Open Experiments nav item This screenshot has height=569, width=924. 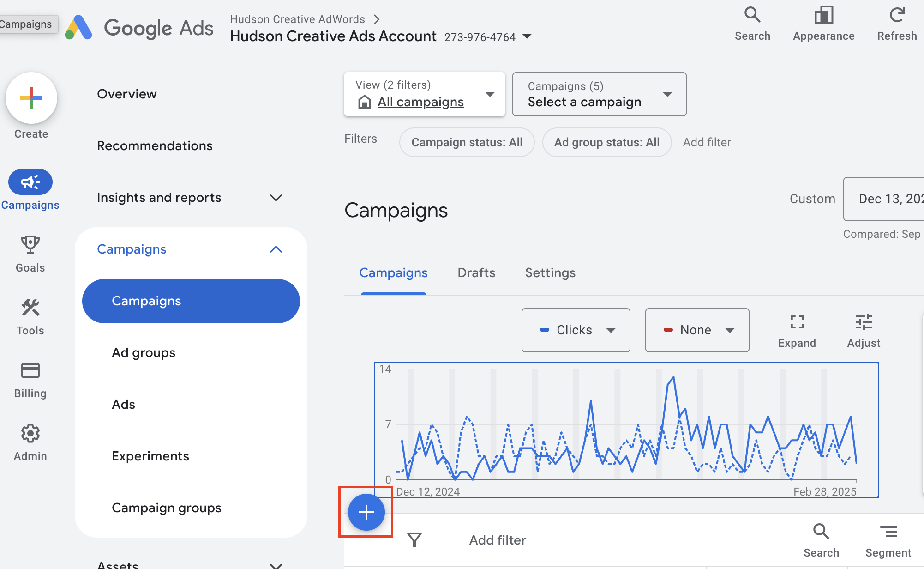150,456
